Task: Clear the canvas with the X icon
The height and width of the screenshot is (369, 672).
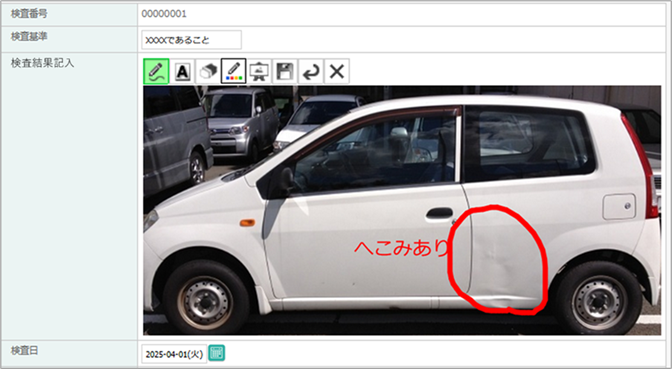Action: tap(337, 71)
